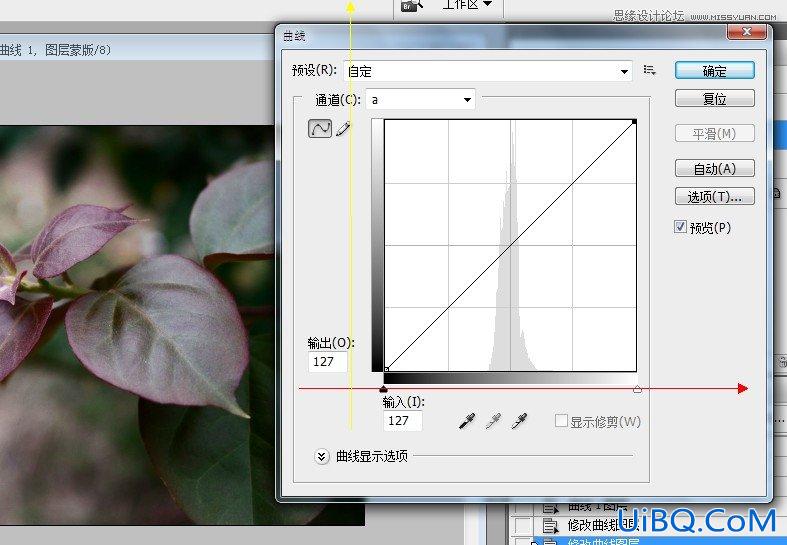Click the 确定 button
This screenshot has height=545, width=787.
[714, 71]
